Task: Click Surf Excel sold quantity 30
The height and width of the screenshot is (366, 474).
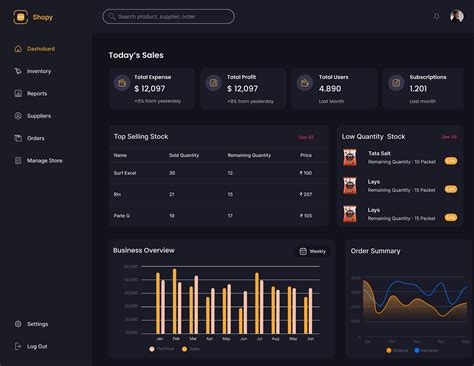Action: pyautogui.click(x=172, y=173)
